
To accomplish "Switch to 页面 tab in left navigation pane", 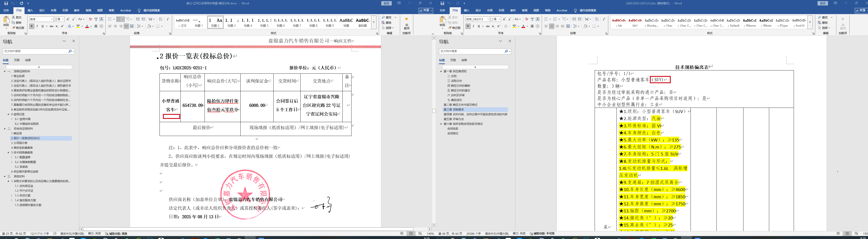I will [x=17, y=60].
